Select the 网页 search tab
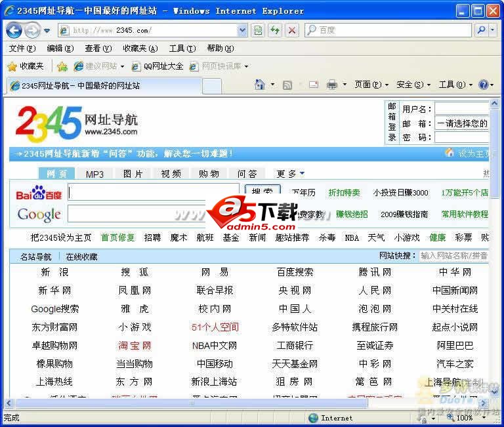The image size is (504, 427). [56, 174]
